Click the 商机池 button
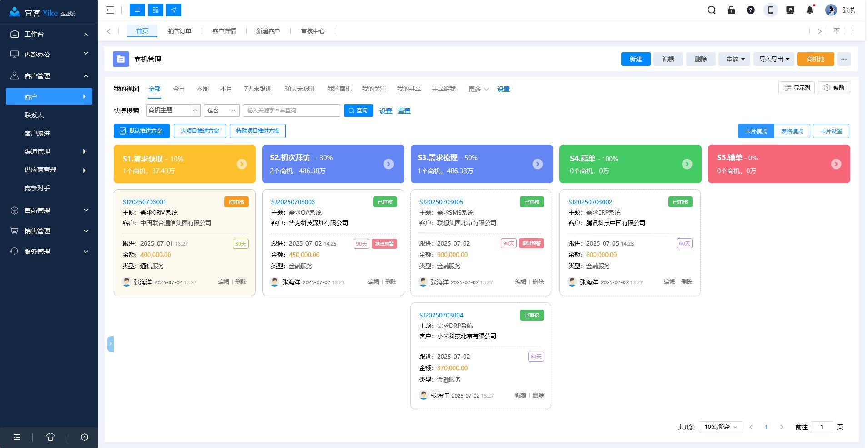Image resolution: width=868 pixels, height=448 pixels. pos(816,59)
